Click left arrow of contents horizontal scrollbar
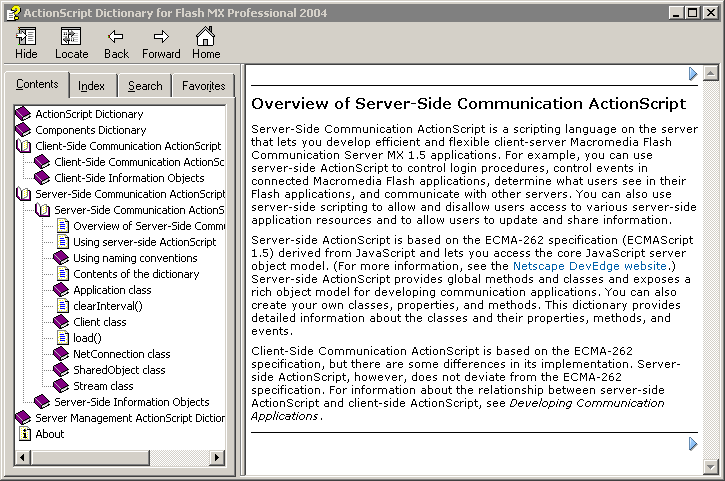The height and width of the screenshot is (481, 725). point(23,457)
